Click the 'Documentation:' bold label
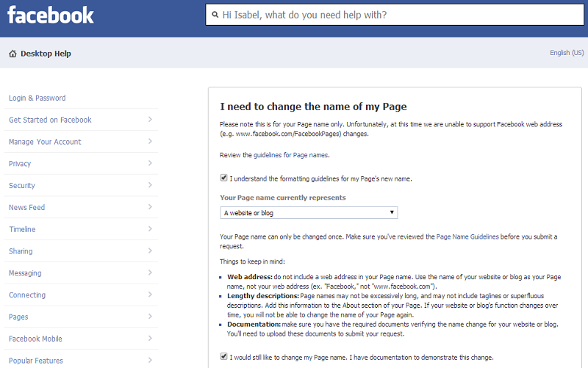Screen dimensions: 588x368 coord(254,325)
